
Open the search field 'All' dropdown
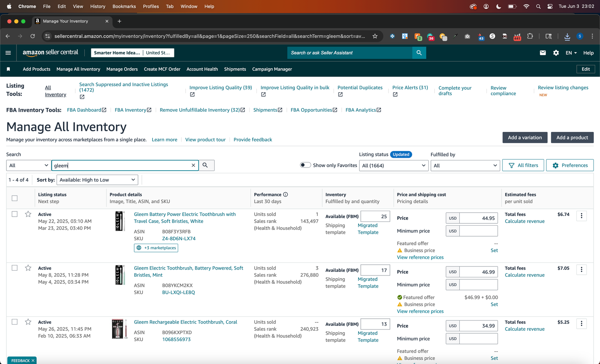point(28,165)
